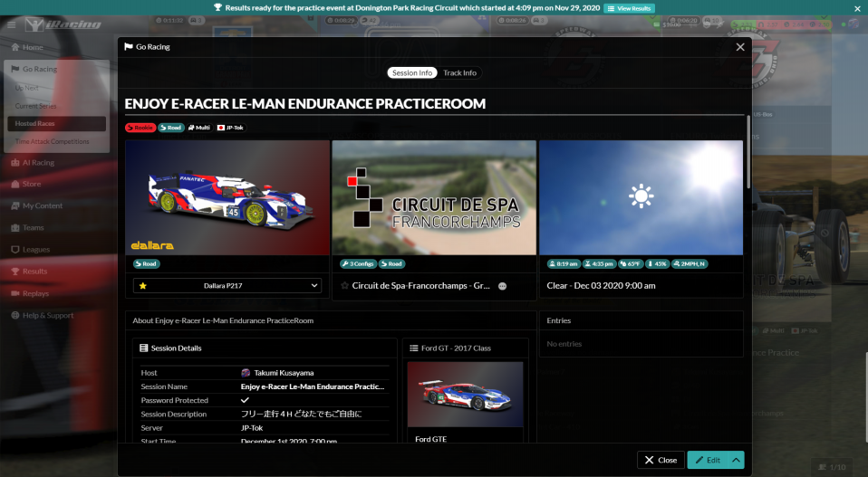The height and width of the screenshot is (477, 868).
Task: Close the Go Racing dialog with X
Action: click(x=740, y=47)
